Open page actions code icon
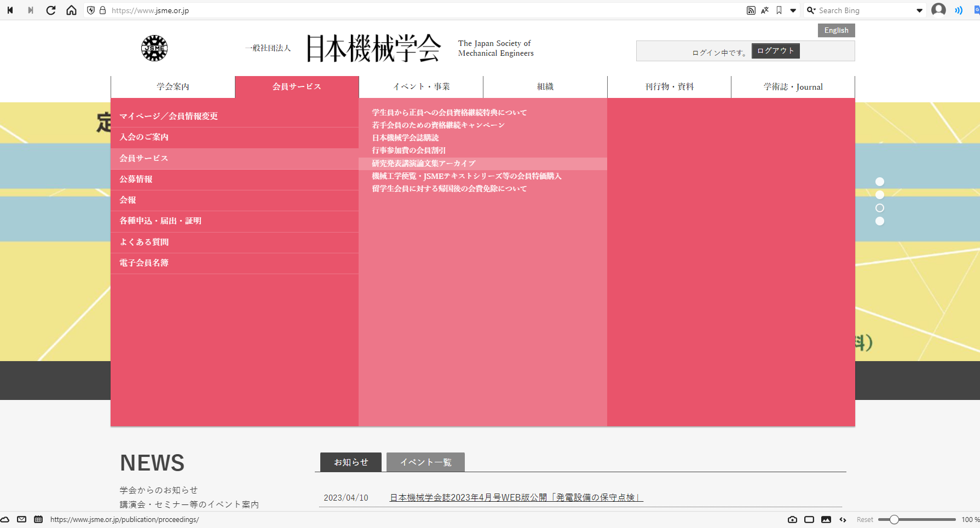980x528 pixels. (x=843, y=519)
